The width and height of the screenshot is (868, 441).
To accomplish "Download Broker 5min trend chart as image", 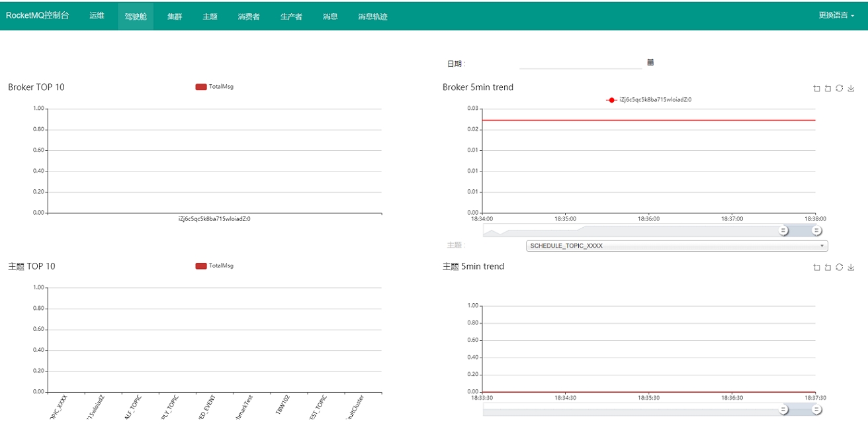I will (x=851, y=88).
